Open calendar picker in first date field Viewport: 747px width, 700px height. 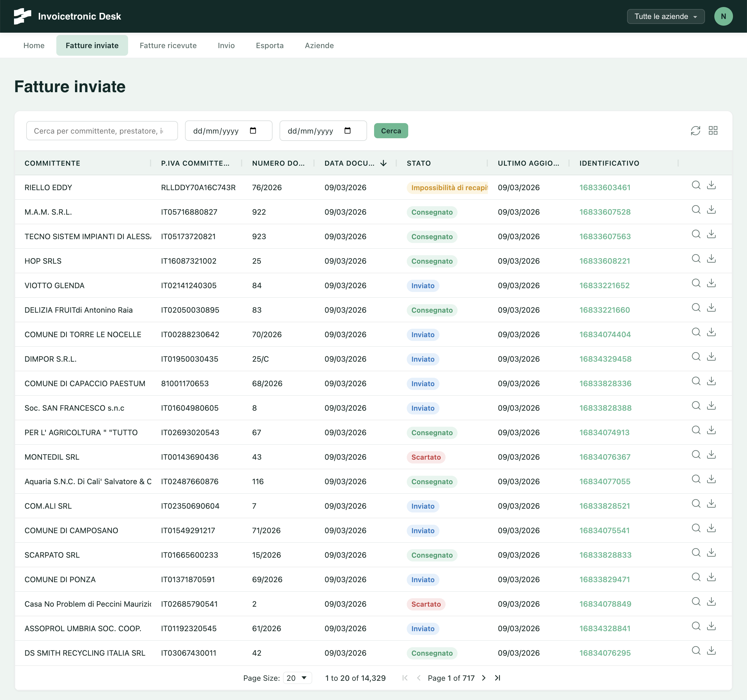pyautogui.click(x=253, y=131)
